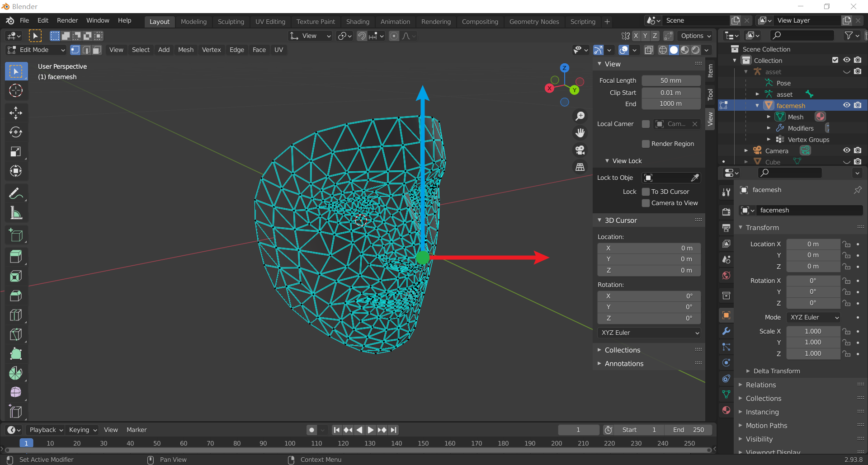Screen dimensions: 868x465
Task: Check Lock Camera to View
Action: coord(646,203)
